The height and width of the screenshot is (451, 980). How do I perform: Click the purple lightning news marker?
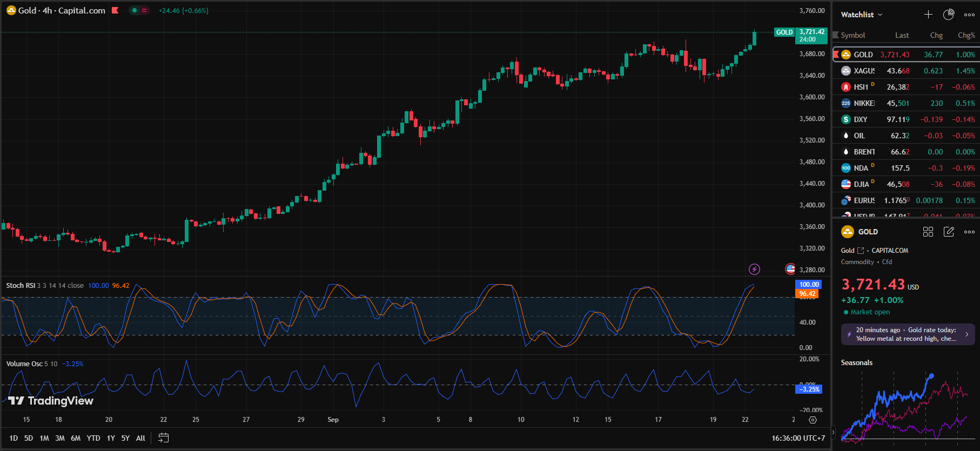pos(754,269)
